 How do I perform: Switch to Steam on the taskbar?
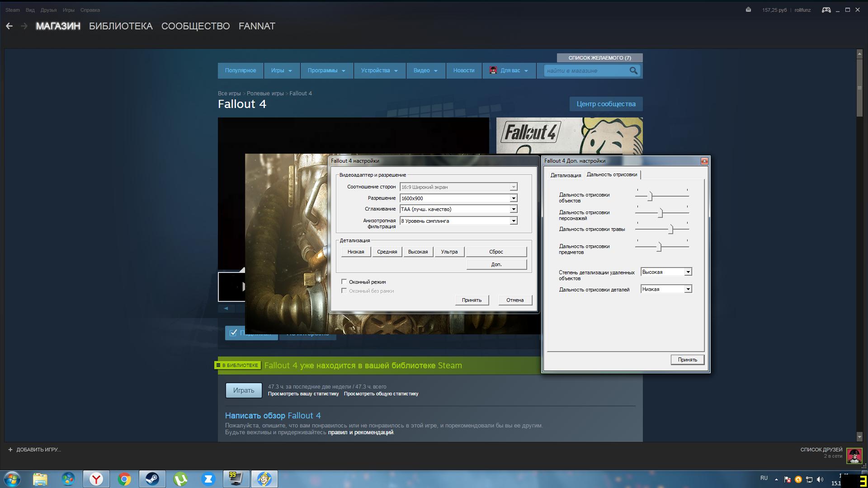coord(152,479)
